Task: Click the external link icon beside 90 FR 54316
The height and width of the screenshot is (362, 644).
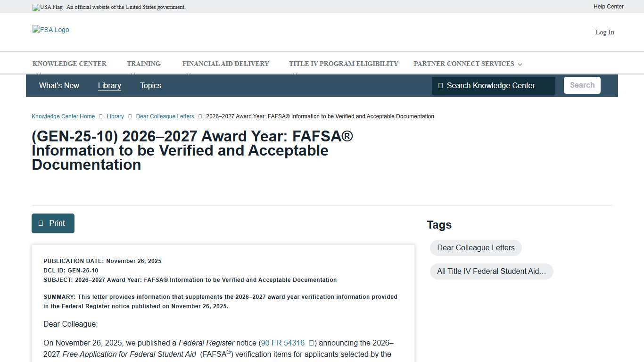Action: tap(312, 343)
